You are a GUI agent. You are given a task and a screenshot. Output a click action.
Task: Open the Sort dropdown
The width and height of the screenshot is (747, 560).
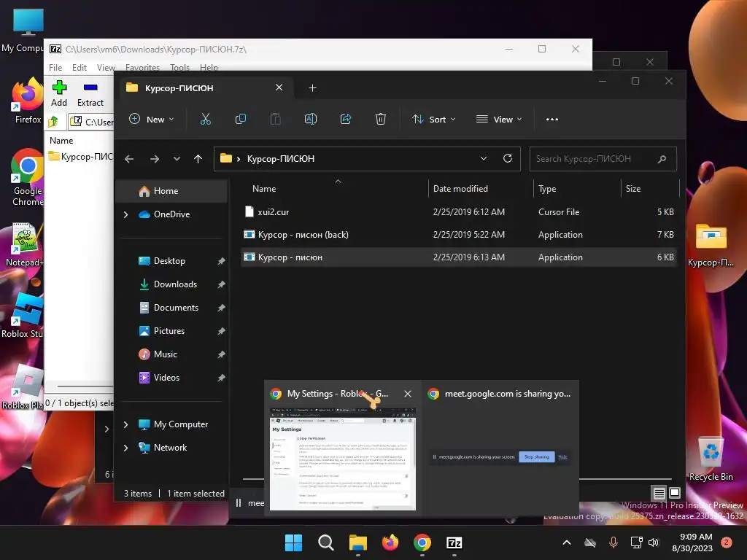tap(434, 119)
